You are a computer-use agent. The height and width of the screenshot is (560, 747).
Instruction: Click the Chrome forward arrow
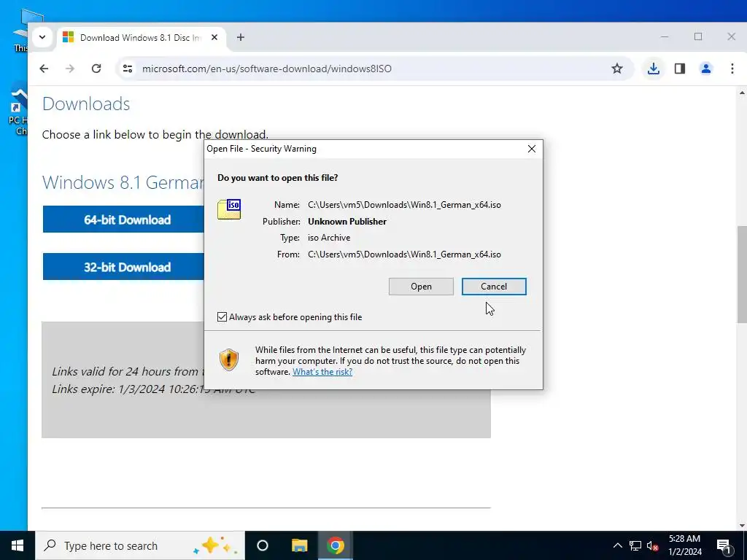(70, 69)
